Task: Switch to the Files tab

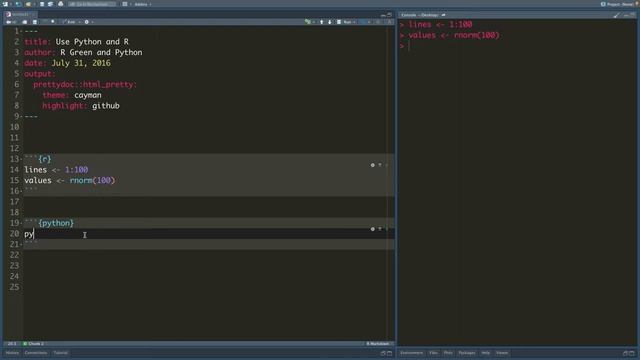Action: (433, 353)
